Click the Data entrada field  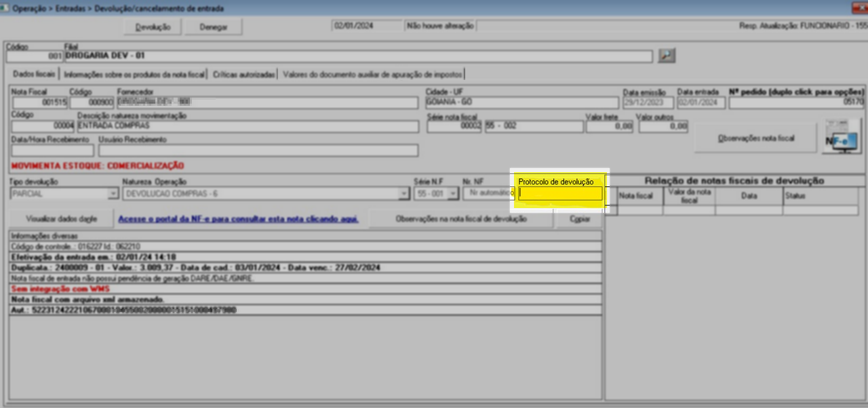click(701, 102)
